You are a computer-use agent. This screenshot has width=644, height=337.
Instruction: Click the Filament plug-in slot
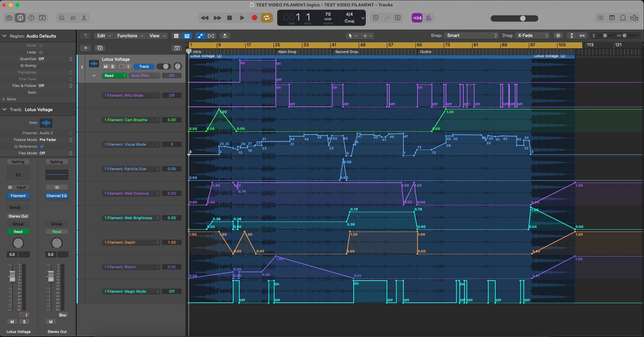click(x=18, y=196)
